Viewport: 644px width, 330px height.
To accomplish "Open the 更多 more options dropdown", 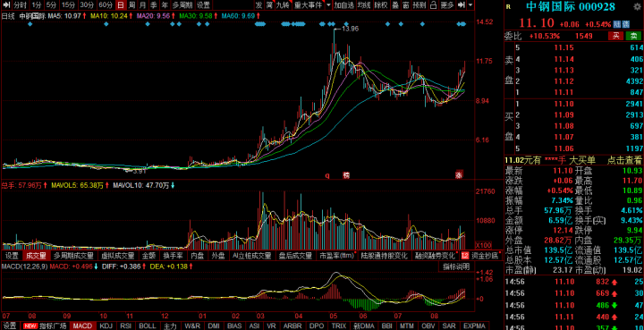I will coord(447,5).
